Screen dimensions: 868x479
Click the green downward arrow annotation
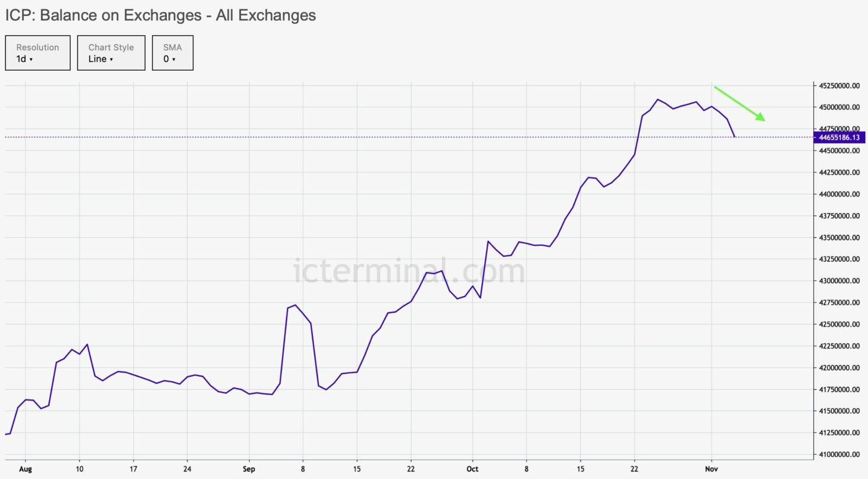[x=740, y=103]
